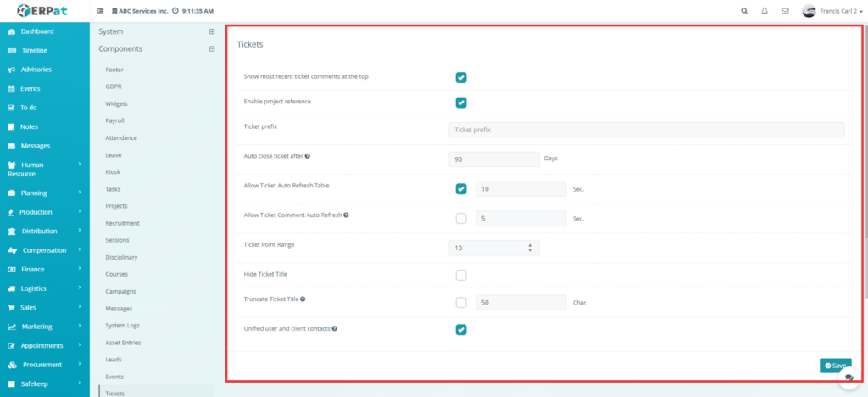Click help icon next to Truncate Ticket Title

[303, 299]
